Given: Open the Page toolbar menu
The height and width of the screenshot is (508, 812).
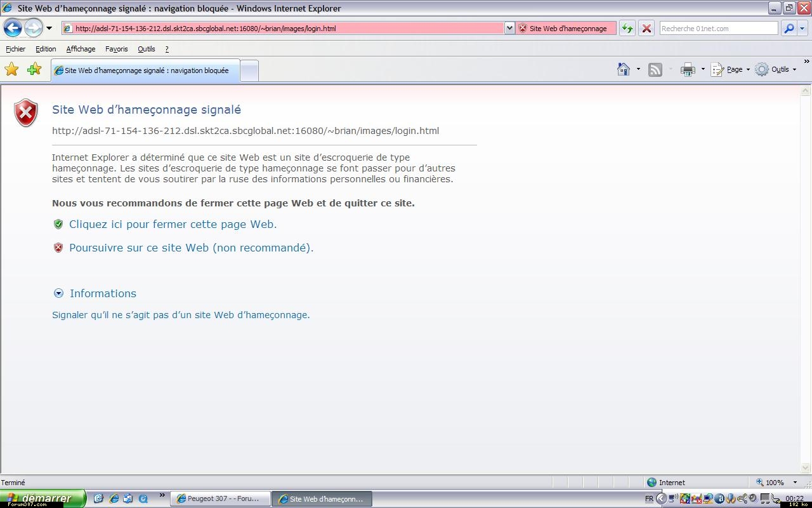Looking at the screenshot, I should (730, 69).
